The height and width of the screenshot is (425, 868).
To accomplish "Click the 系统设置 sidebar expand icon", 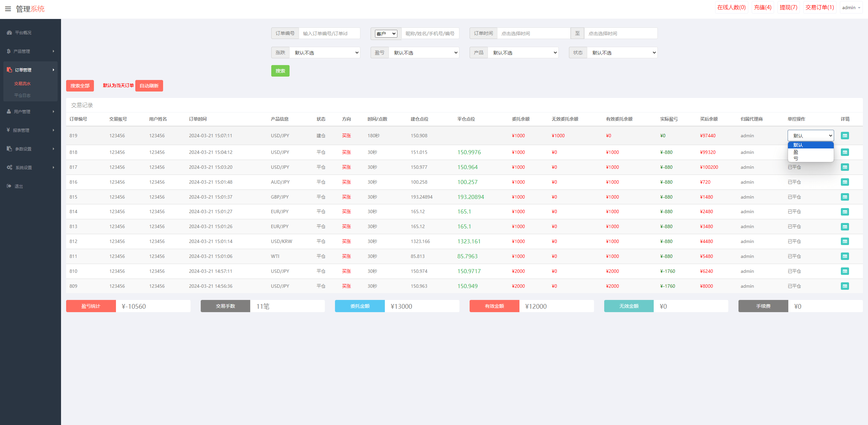I will 53,167.
